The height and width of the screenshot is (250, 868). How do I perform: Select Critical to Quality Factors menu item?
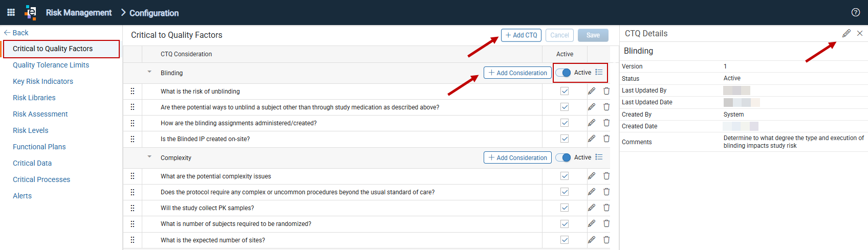(x=53, y=49)
